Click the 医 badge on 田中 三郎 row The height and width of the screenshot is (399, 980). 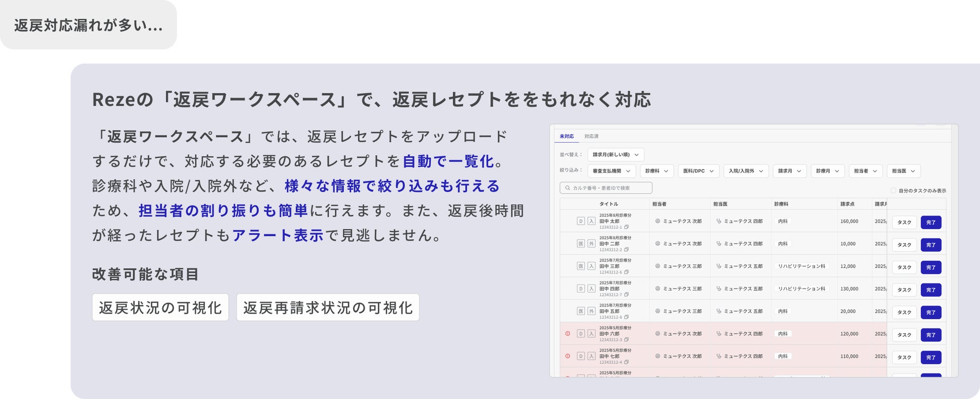click(580, 266)
